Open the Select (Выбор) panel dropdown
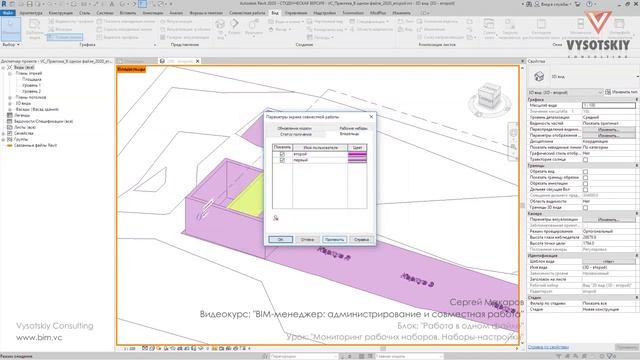The width and height of the screenshot is (640, 360). 11,44
